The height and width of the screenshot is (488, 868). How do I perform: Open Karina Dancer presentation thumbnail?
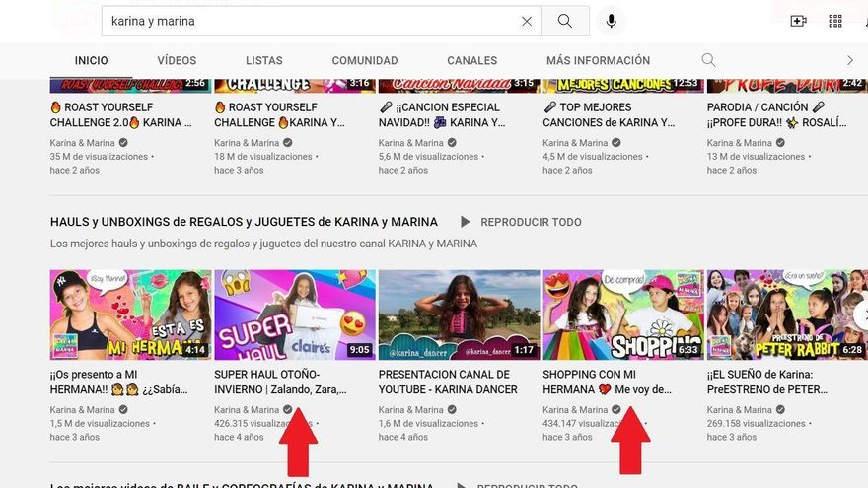click(x=459, y=314)
